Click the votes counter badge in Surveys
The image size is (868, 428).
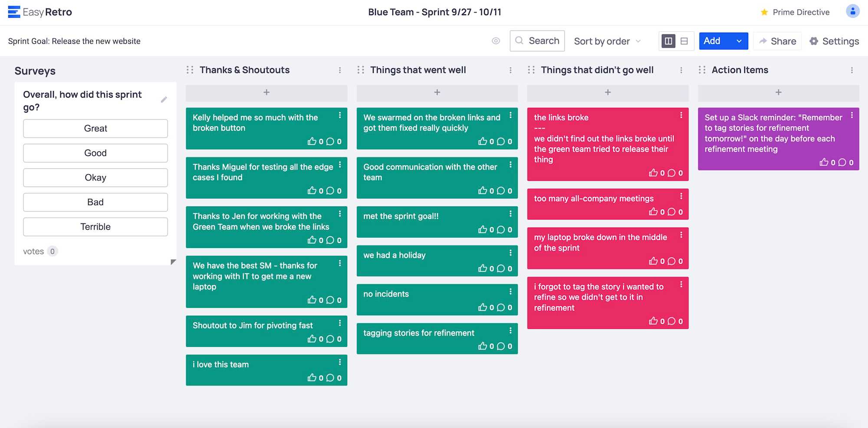click(52, 251)
